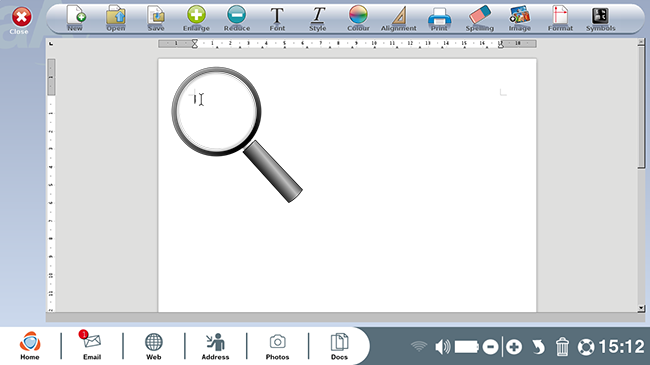Image resolution: width=650 pixels, height=365 pixels.
Task: Run the Spelling check
Action: pyautogui.click(x=480, y=18)
